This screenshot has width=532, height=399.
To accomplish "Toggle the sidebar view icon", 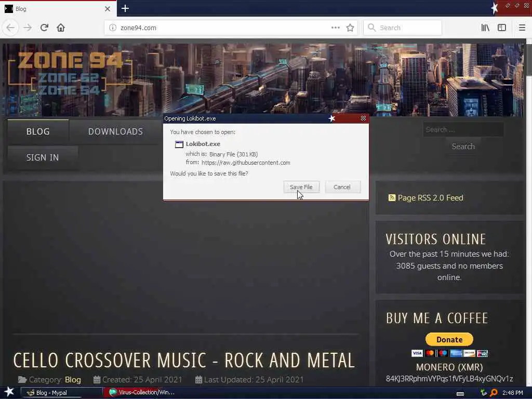I will click(502, 28).
